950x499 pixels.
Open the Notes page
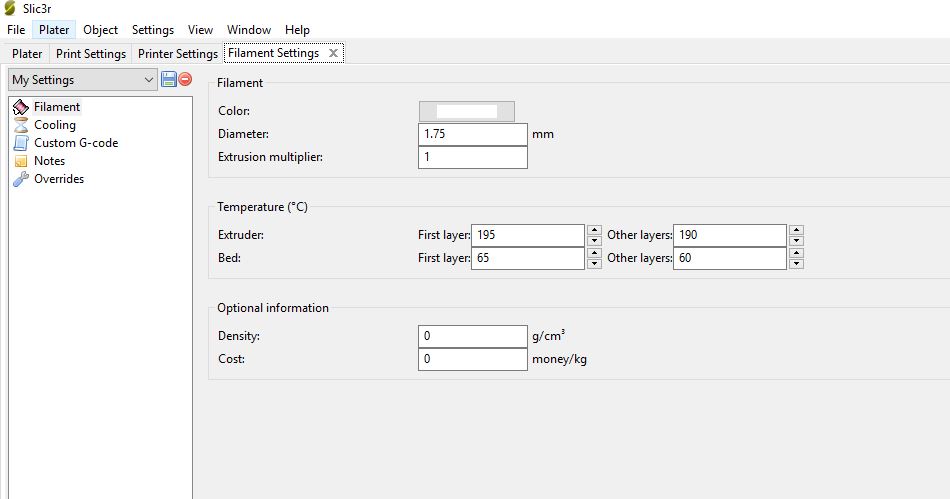click(x=49, y=161)
